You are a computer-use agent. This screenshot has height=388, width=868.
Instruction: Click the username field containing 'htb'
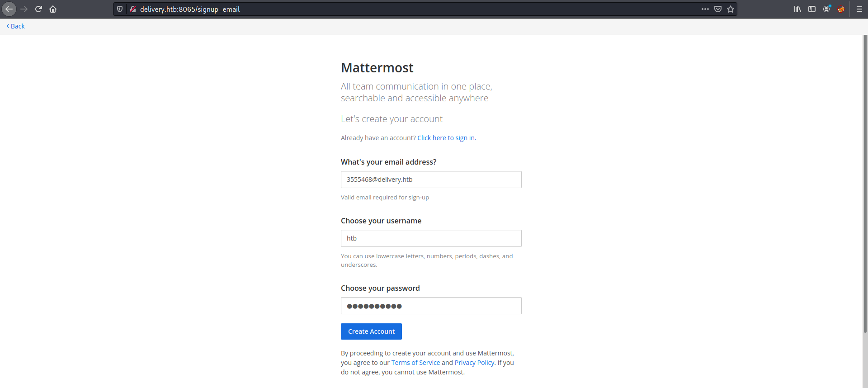(x=431, y=238)
